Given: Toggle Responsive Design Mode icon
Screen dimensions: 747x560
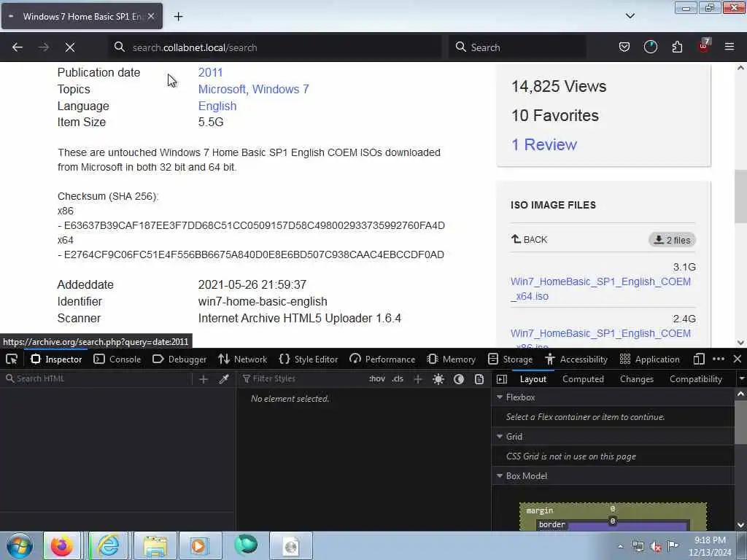Looking at the screenshot, I should [699, 359].
